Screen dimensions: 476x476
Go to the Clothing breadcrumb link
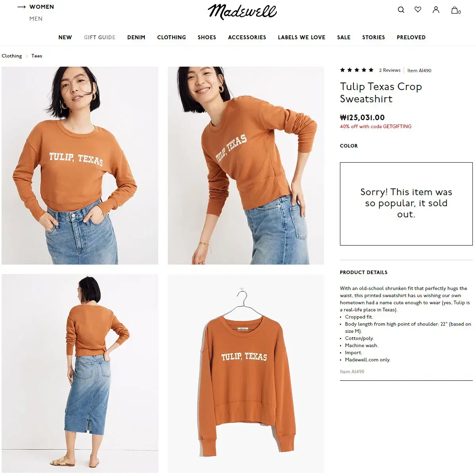coord(12,56)
